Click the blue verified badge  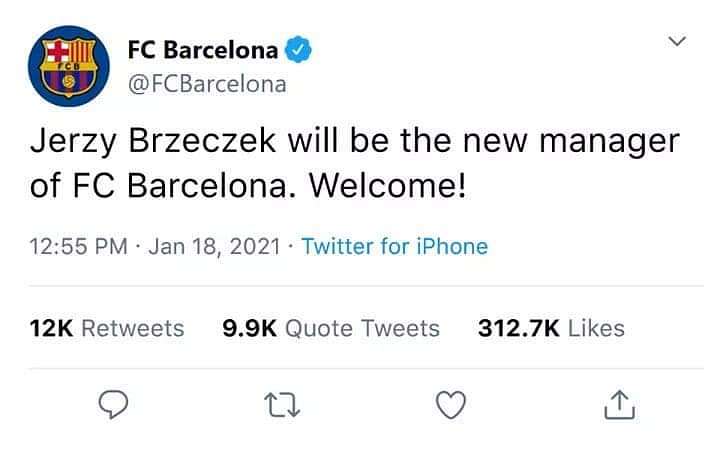[298, 50]
